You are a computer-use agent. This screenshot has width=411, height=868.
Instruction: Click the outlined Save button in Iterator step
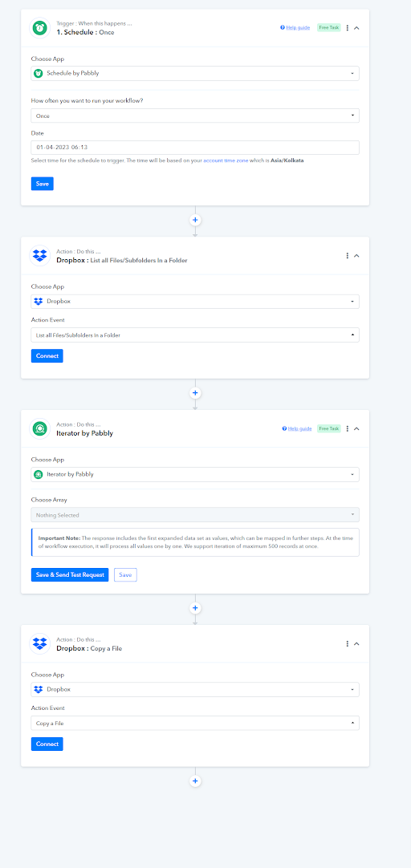pyautogui.click(x=125, y=575)
